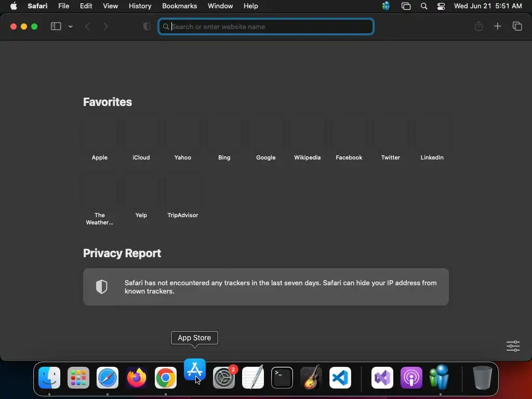Open the Wikipedia favorite
The height and width of the screenshot is (399, 532).
[x=308, y=138]
